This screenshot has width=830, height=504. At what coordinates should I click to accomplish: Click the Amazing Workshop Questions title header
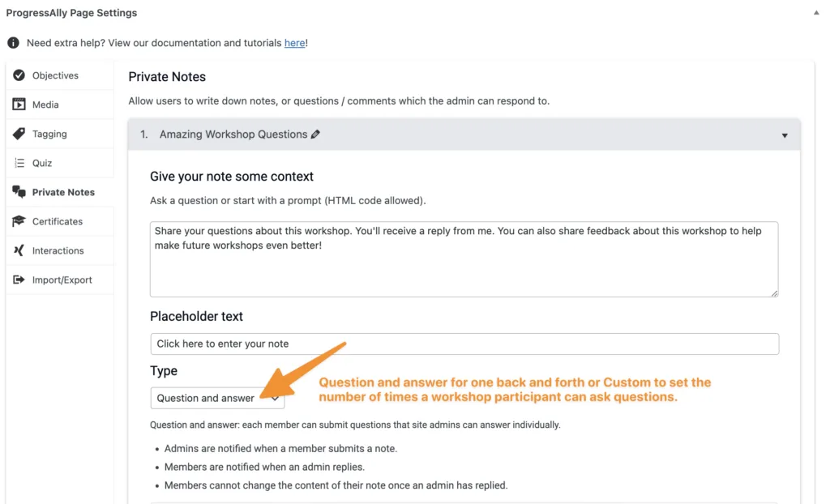[x=233, y=135]
